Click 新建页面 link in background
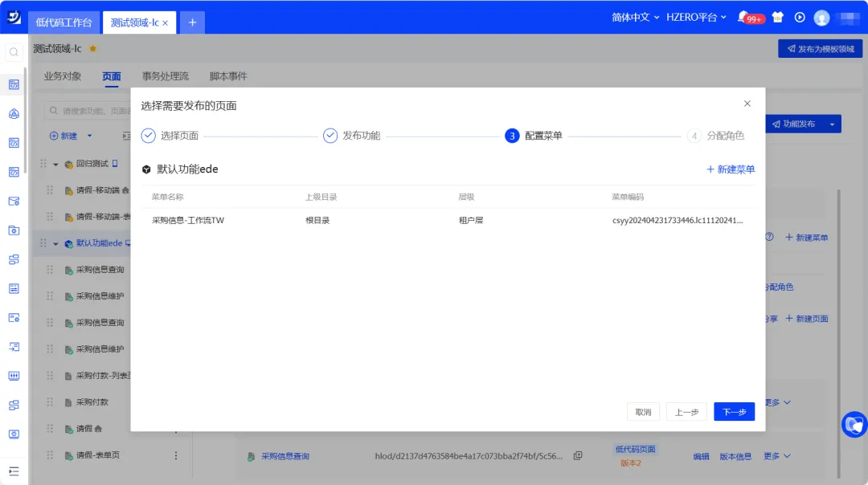This screenshot has height=485, width=868. coord(807,319)
